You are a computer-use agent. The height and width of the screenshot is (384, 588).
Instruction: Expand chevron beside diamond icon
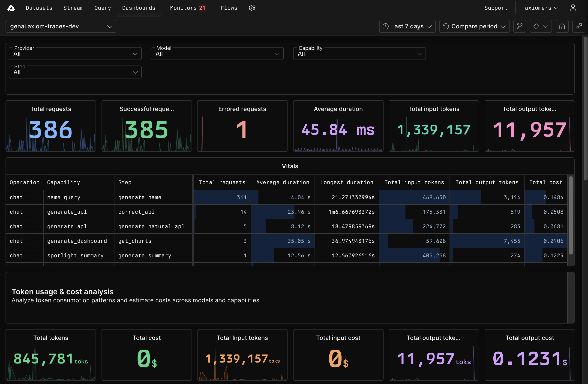pyautogui.click(x=546, y=27)
